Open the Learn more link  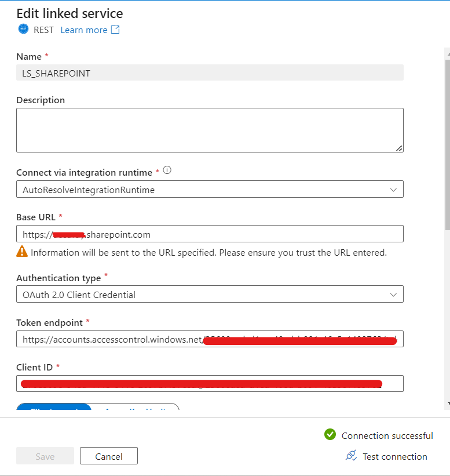click(x=84, y=30)
